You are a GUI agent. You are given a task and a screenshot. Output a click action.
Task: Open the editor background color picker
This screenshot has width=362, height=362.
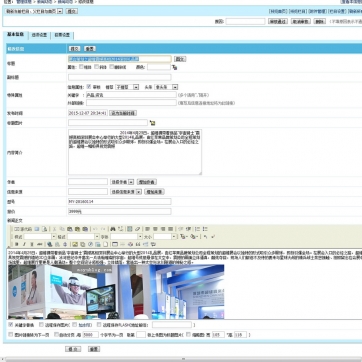[194, 237]
